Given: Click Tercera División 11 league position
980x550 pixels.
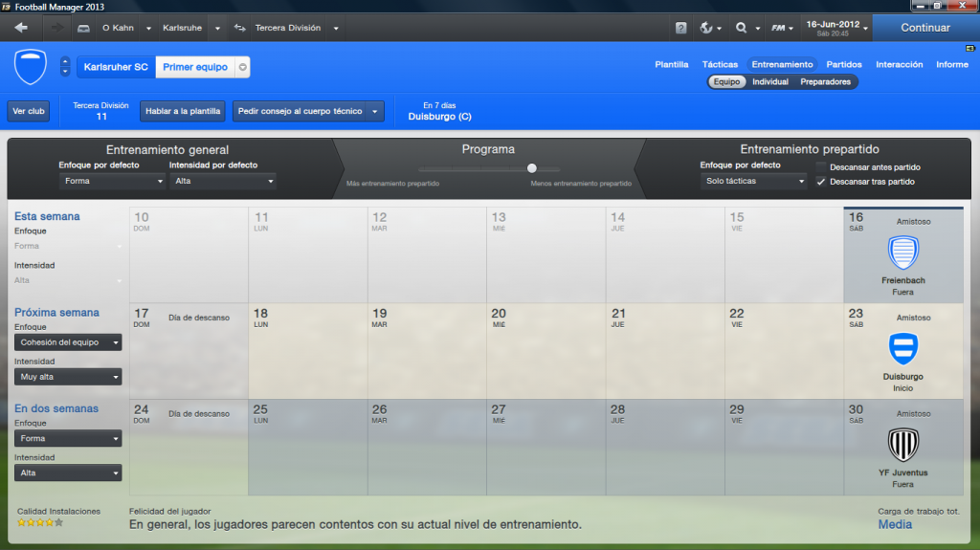Looking at the screenshot, I should 100,111.
